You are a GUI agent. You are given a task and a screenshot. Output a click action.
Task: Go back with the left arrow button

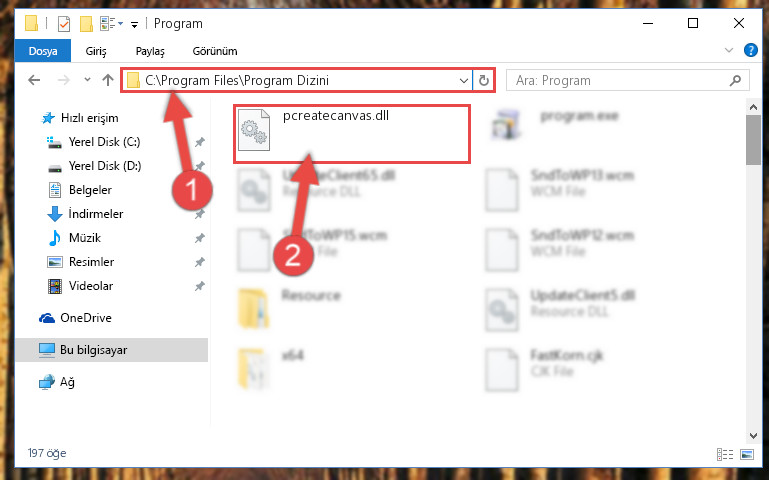(34, 80)
